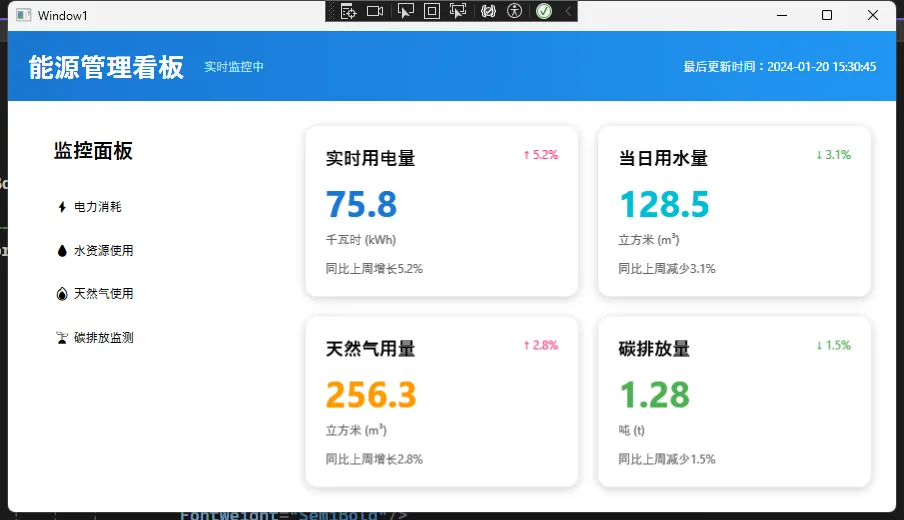Screen dimensions: 904x520
Task: Toggle Display Layout Adorners square icon
Action: coord(432,11)
